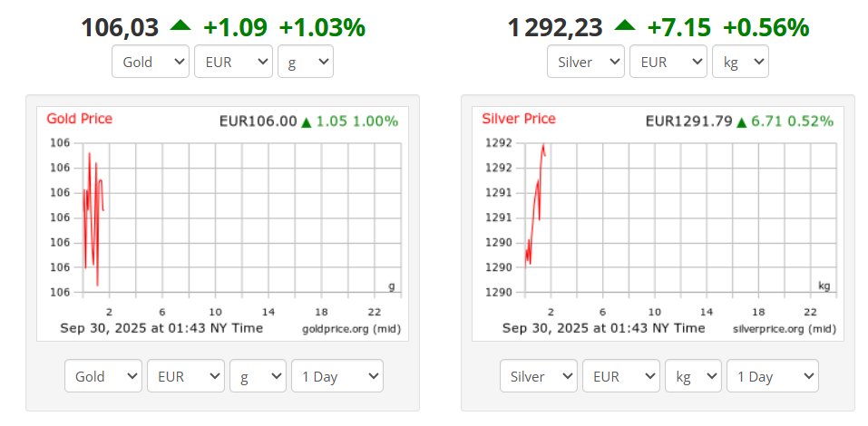The width and height of the screenshot is (868, 426).
Task: Open the 1 Day range dropdown below gold chart
Action: point(337,376)
